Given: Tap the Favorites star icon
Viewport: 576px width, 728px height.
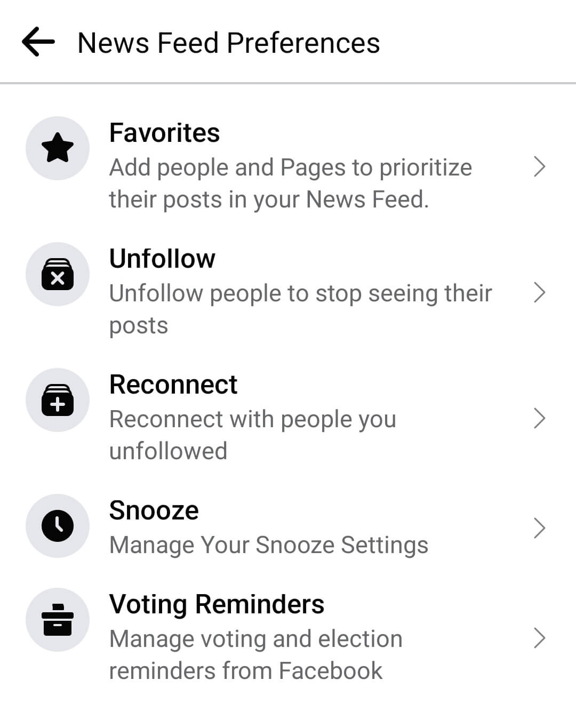Looking at the screenshot, I should coord(58,148).
